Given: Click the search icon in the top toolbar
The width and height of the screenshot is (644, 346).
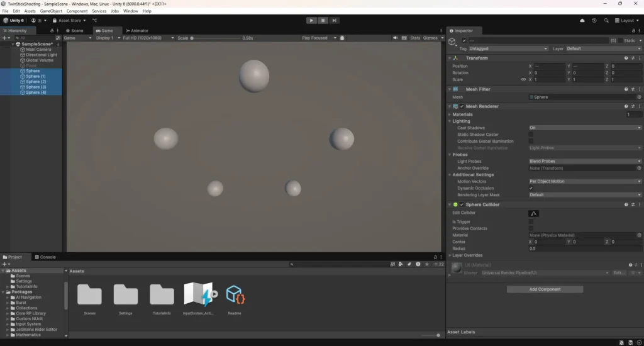Looking at the screenshot, I should click(x=606, y=20).
